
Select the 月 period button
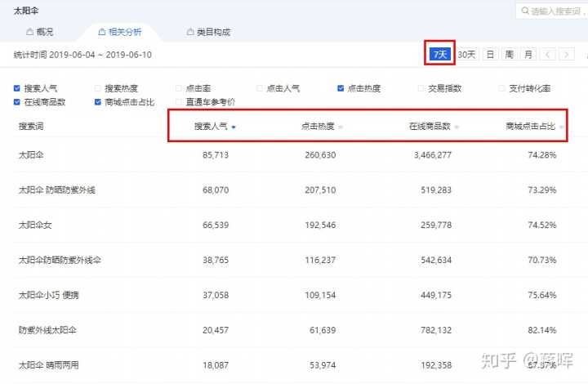(x=528, y=55)
